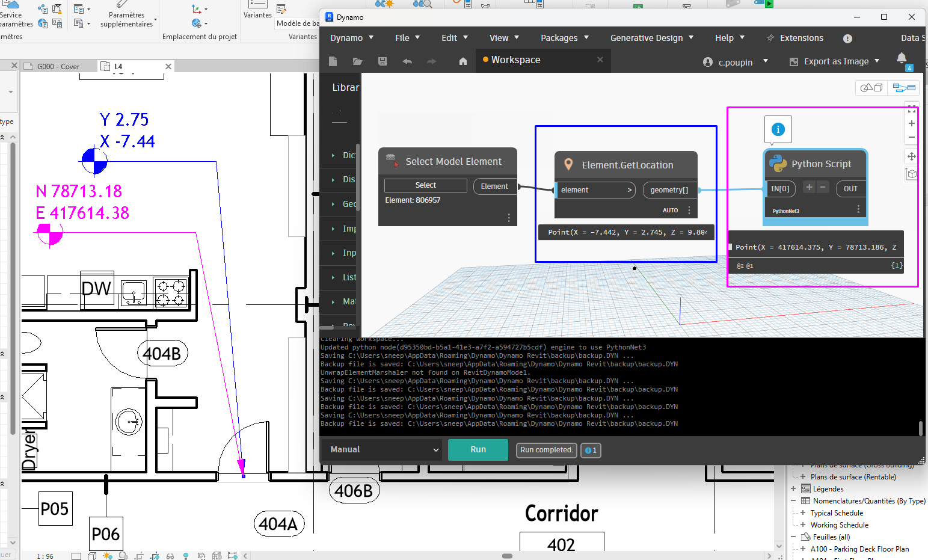Toggle the background 3D geometry preview
Screen dimensions: 928x560
click(871, 87)
